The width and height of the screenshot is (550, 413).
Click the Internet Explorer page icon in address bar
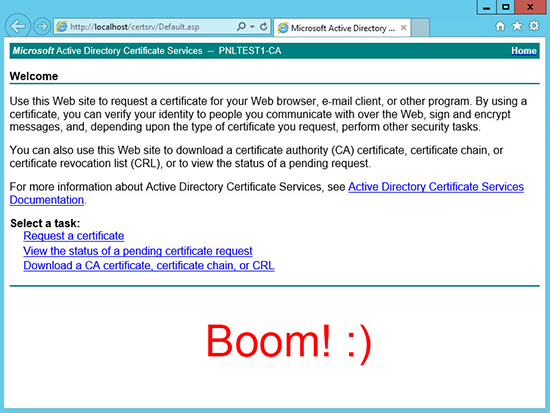click(61, 27)
